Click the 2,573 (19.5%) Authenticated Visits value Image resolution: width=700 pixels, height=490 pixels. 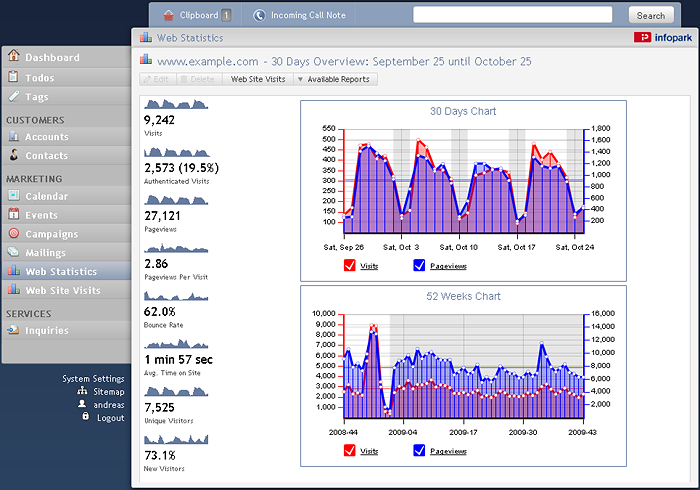(x=181, y=168)
